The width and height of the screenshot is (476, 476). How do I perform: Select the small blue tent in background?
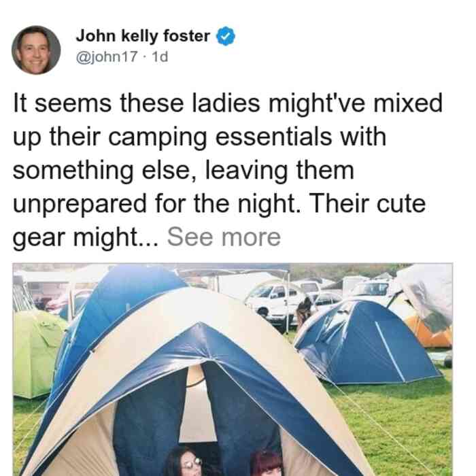point(367,341)
